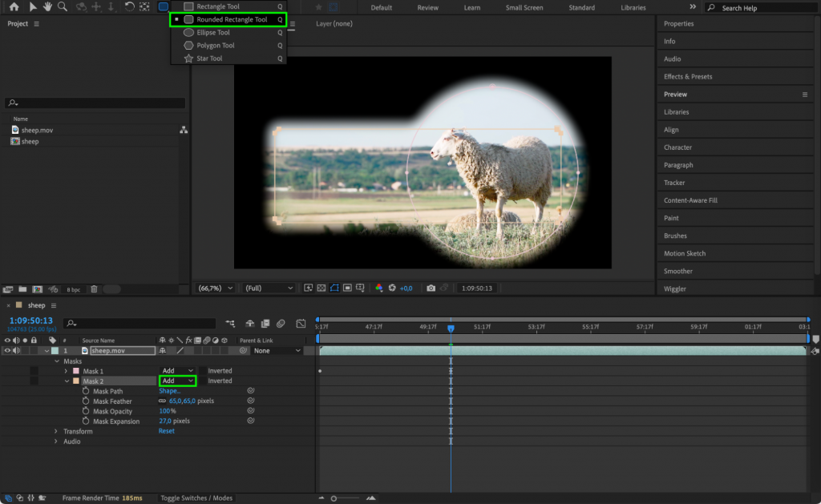Click the Shape link for Mask Path

169,391
